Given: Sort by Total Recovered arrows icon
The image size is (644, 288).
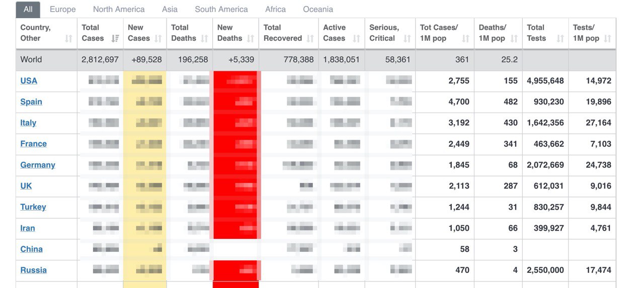Looking at the screenshot, I should tap(310, 39).
